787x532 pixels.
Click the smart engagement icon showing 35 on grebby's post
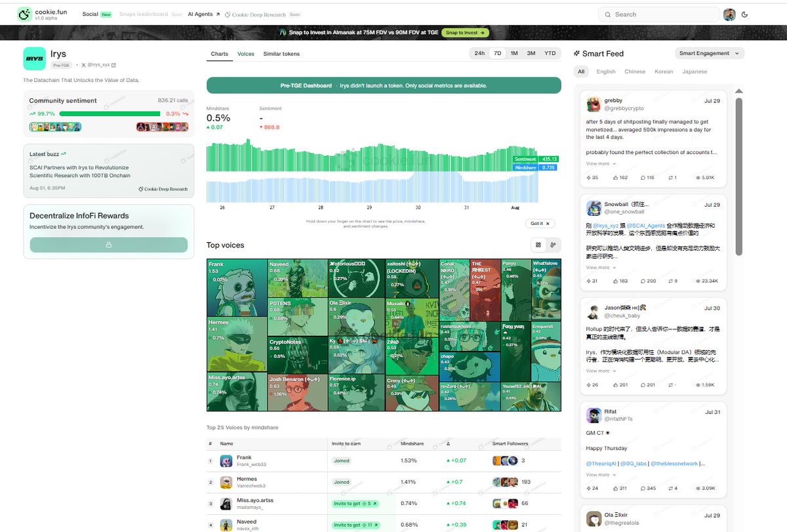click(588, 178)
